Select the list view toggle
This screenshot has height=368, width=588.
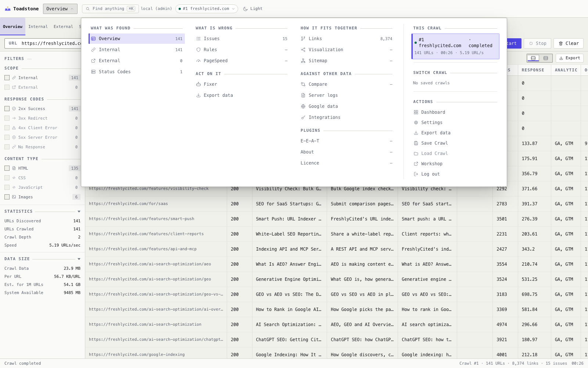(546, 58)
